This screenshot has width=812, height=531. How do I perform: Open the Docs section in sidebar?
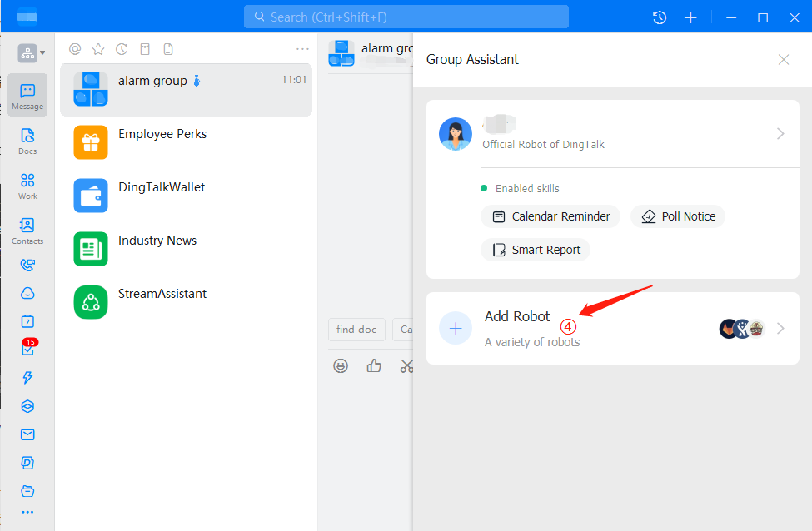[x=27, y=140]
